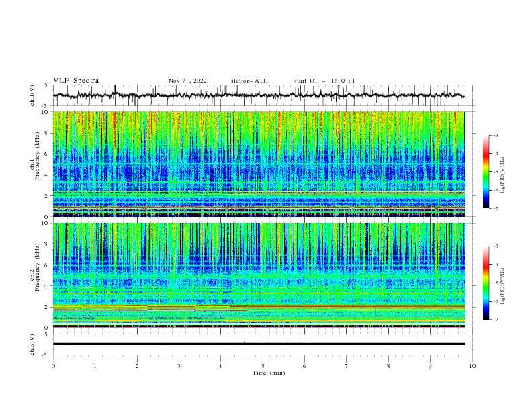Screen dimensions: 532x411
Task: Click the ch.3 flat voltage trace
Action: 259,344
